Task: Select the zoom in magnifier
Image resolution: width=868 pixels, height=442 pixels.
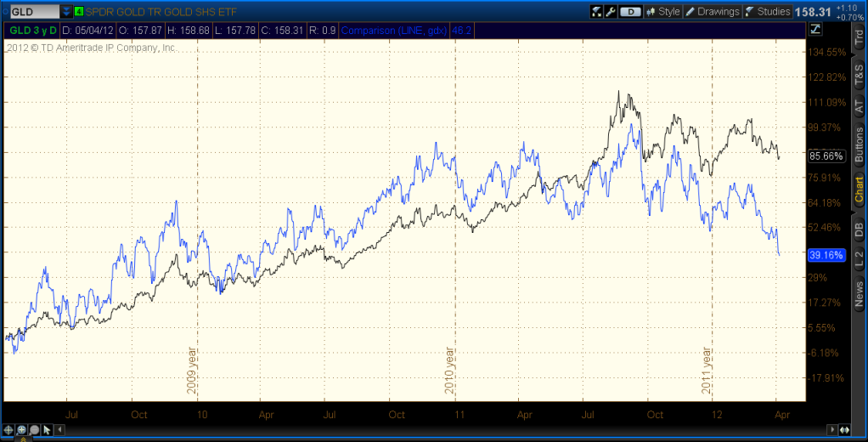Action: pos(22,429)
